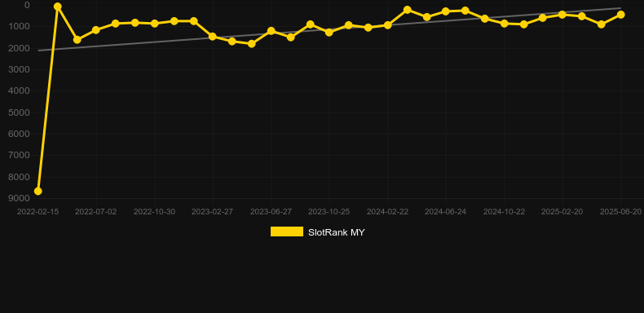Select the peak data point after 2022-02-15
The image size is (644, 313).
pyautogui.click(x=58, y=7)
